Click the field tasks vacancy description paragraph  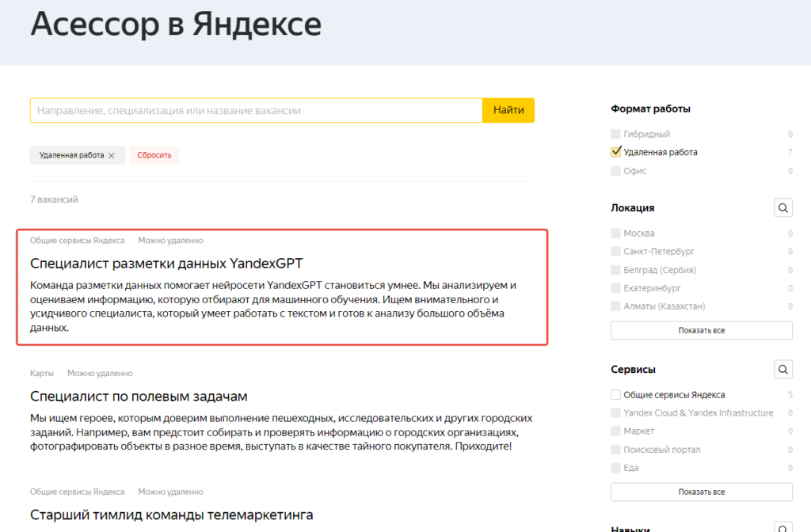pyautogui.click(x=281, y=431)
